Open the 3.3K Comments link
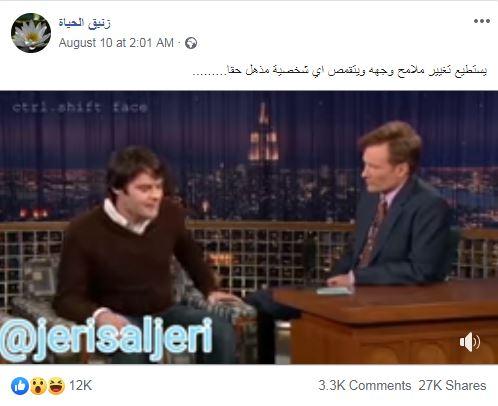This screenshot has width=498, height=406. click(x=364, y=386)
